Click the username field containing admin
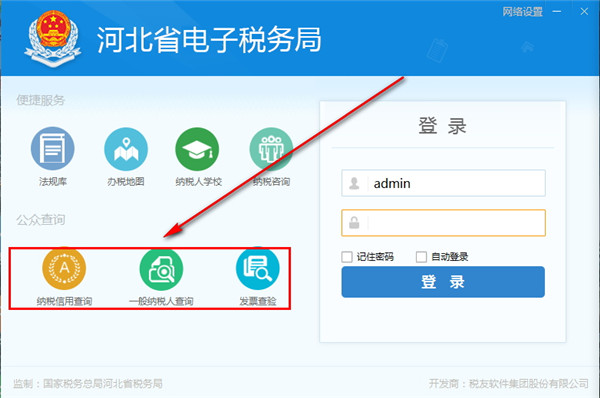This screenshot has height=398, width=600. pyautogui.click(x=443, y=183)
